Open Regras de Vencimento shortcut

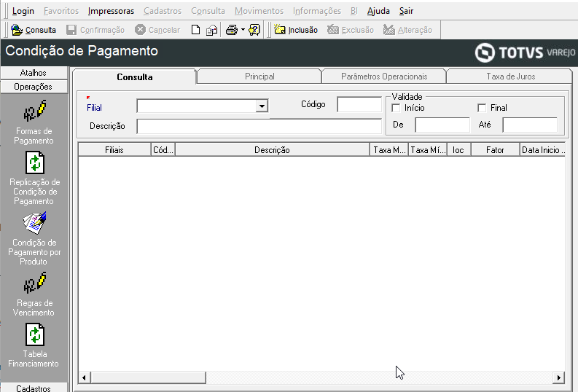coord(34,294)
